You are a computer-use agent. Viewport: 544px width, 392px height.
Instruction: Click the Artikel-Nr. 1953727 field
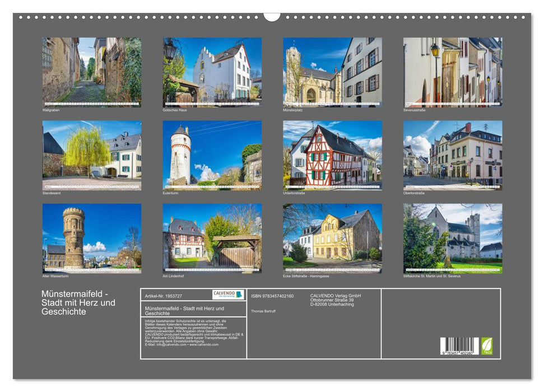point(164,296)
